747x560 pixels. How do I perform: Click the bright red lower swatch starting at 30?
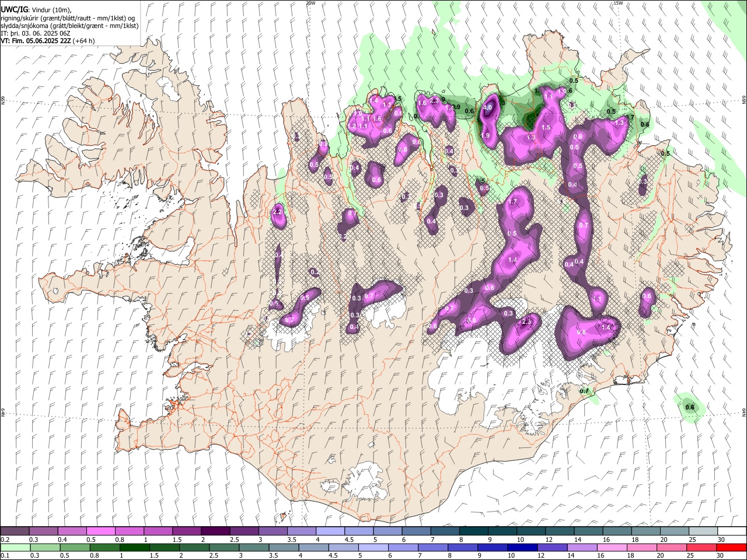point(731,547)
